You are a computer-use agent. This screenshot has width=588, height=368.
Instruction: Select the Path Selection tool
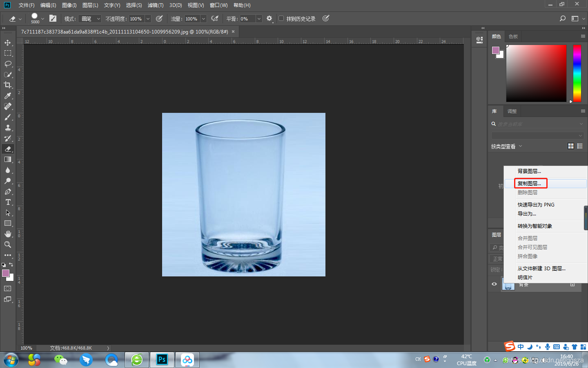pyautogui.click(x=8, y=213)
